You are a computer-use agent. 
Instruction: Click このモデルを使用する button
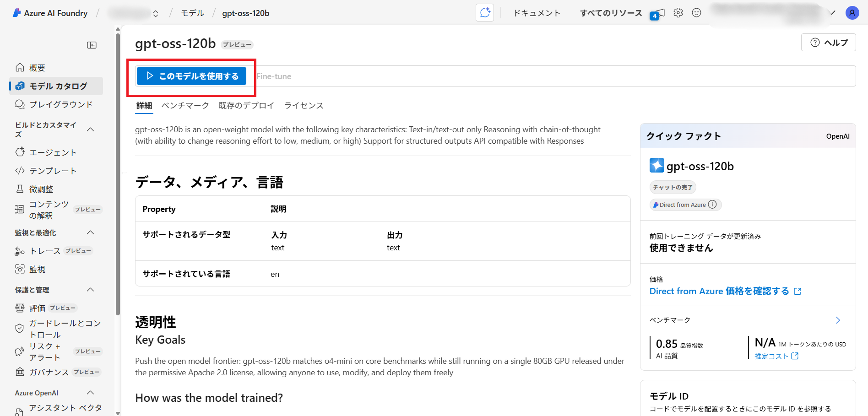point(191,76)
